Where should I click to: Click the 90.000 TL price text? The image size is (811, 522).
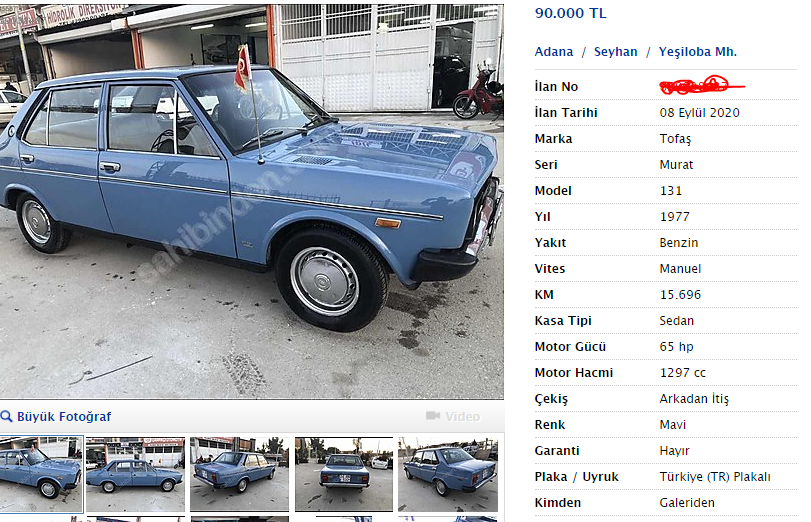tap(570, 13)
